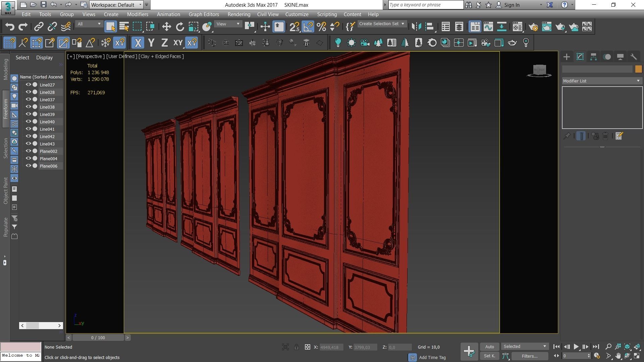Open the Scripting menu
644x362 pixels.
click(327, 14)
